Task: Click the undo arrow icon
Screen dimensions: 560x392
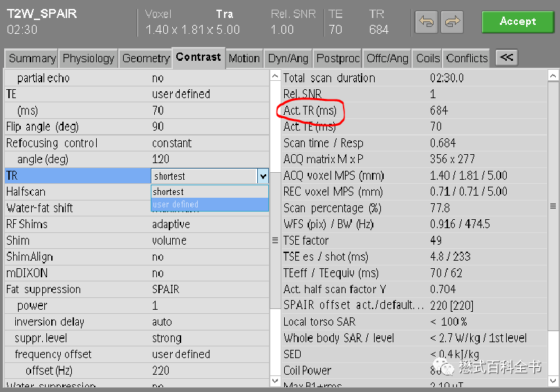Action: click(427, 22)
